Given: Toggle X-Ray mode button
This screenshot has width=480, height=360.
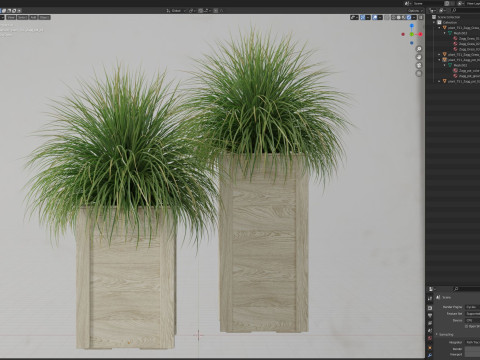Looking at the screenshot, I should point(387,17).
